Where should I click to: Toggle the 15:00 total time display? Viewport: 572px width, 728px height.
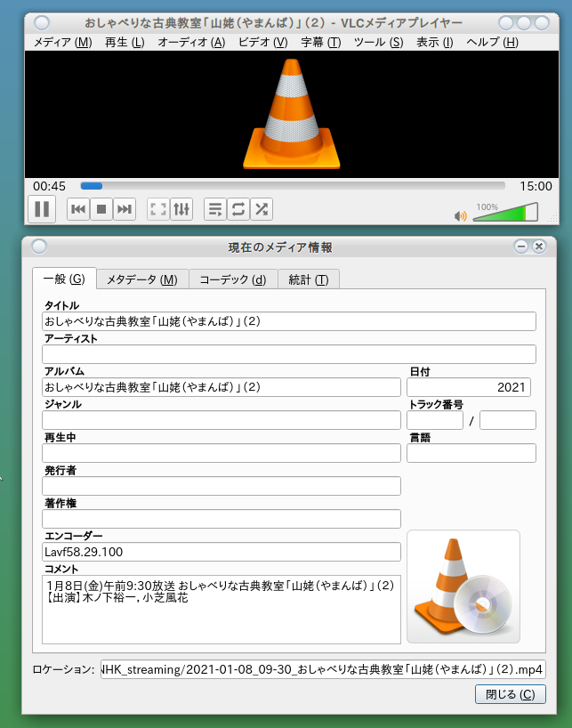click(x=536, y=186)
